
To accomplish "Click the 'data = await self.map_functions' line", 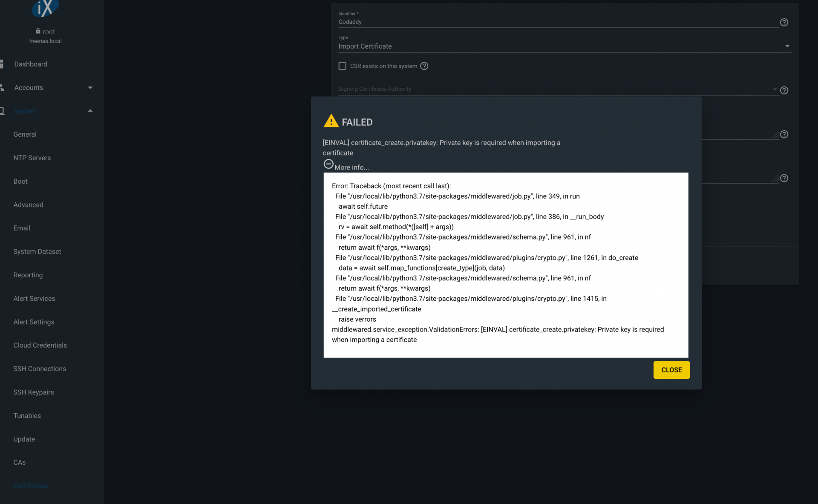I will [x=421, y=268].
